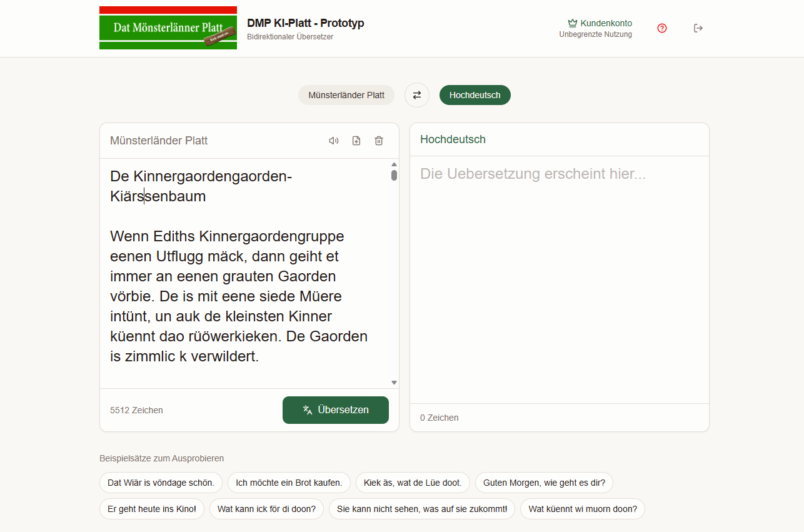Click the Dat Mönsterlänner Platt logo
This screenshot has height=532, width=804.
(x=168, y=28)
